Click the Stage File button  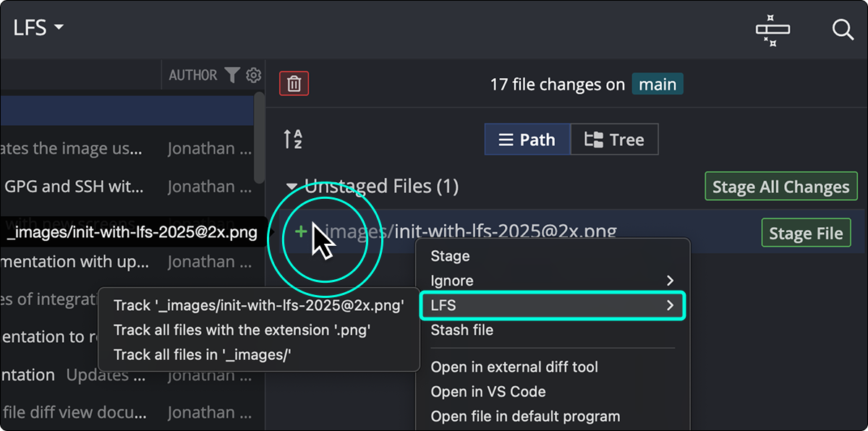[x=805, y=232]
